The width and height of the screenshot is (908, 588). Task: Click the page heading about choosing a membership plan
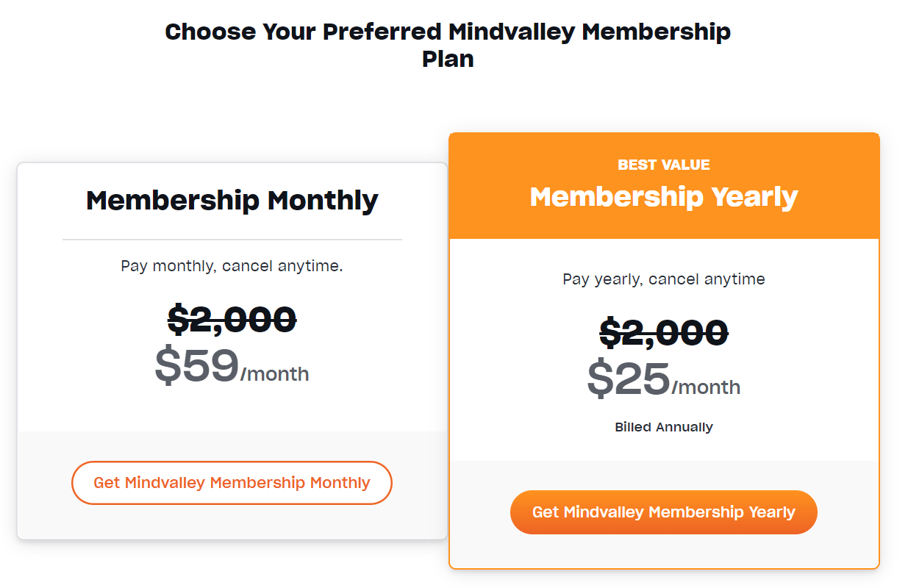click(x=448, y=32)
